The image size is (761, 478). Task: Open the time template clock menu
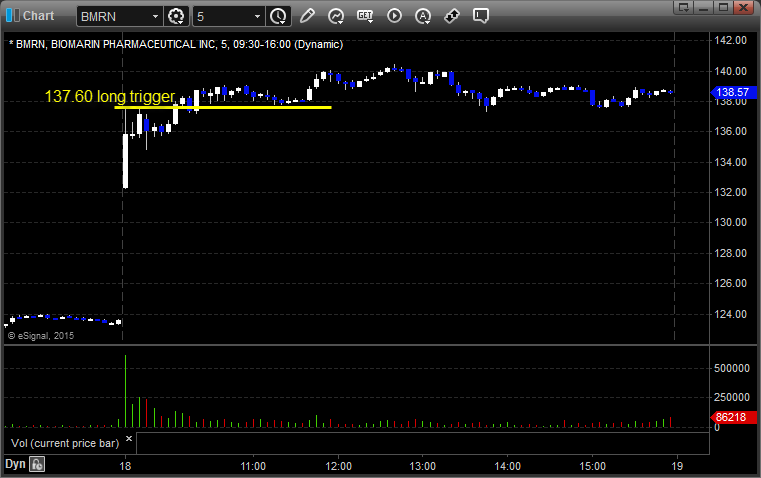pos(278,16)
